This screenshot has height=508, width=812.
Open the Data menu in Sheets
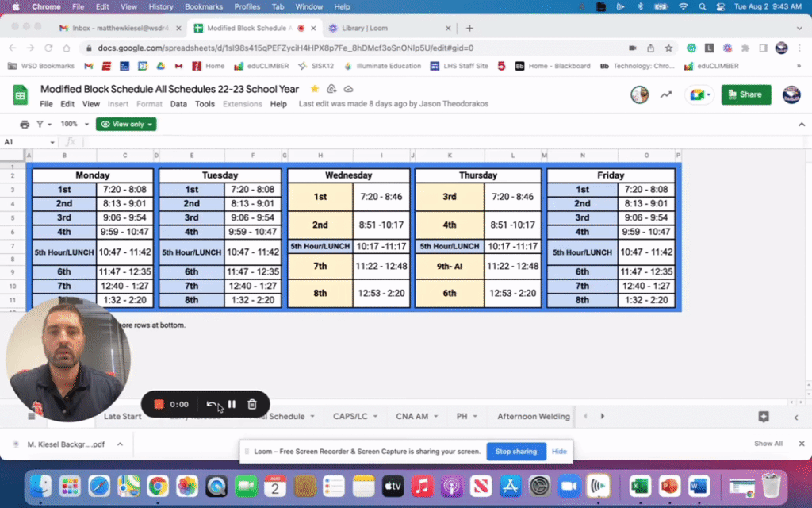click(x=178, y=104)
